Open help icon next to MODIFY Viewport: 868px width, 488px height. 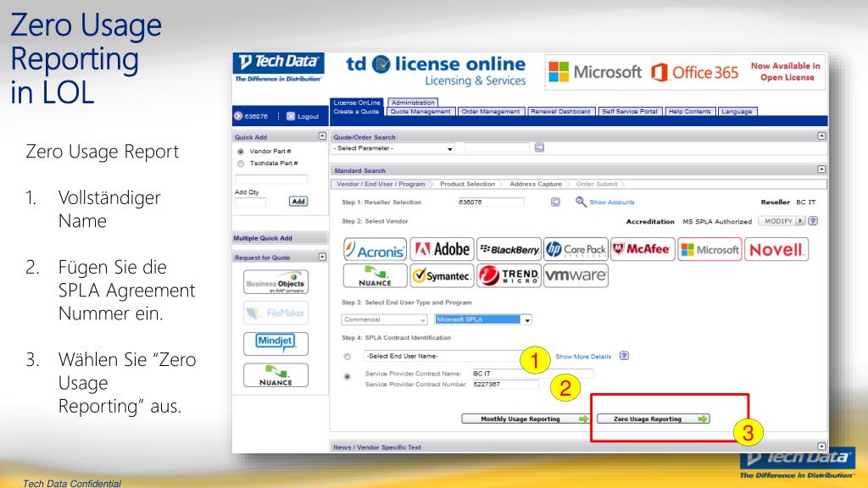point(813,221)
